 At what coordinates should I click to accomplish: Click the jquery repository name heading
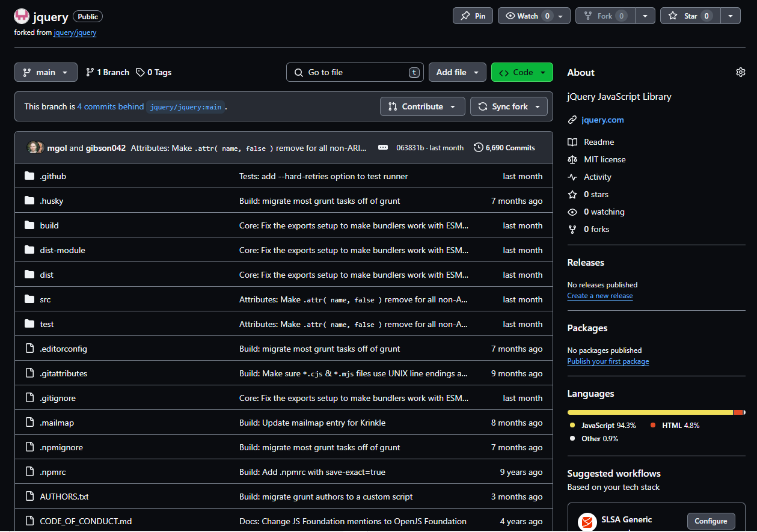click(x=51, y=17)
